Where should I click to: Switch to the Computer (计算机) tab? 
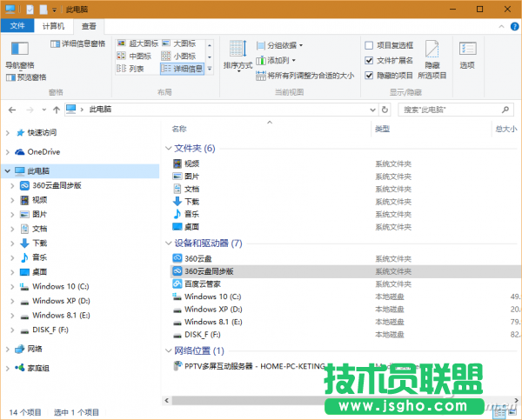[x=53, y=26]
